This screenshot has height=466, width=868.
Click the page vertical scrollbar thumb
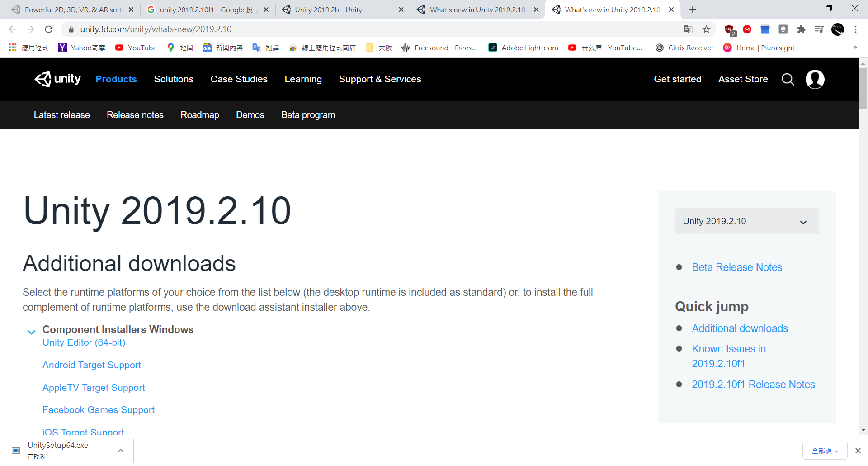[863, 88]
